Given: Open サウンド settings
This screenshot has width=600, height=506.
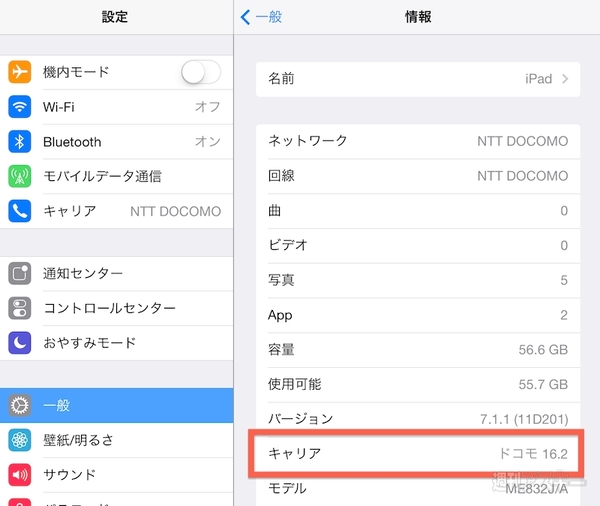Looking at the screenshot, I should pos(116,475).
